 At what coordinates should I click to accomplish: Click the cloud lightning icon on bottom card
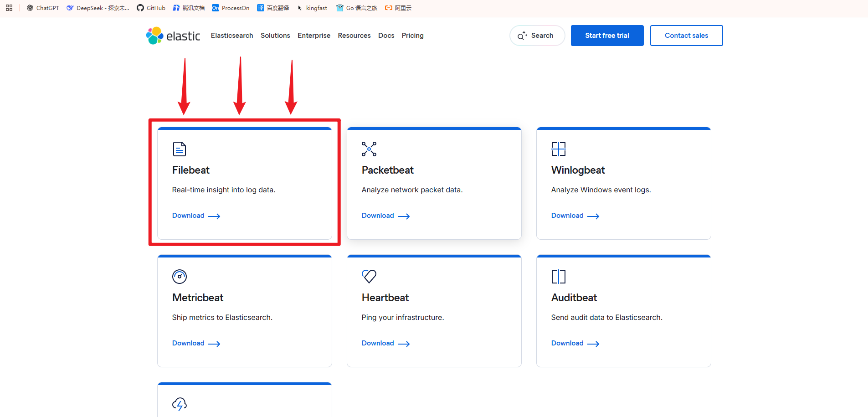pyautogui.click(x=180, y=404)
